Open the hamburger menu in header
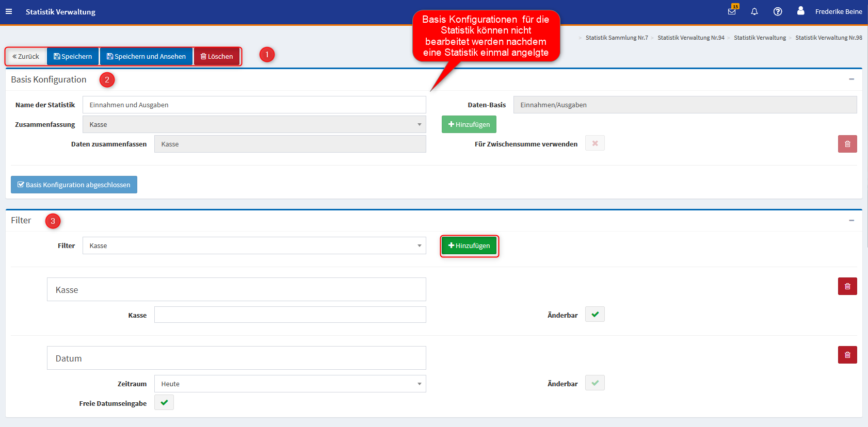The image size is (868, 427). click(9, 11)
